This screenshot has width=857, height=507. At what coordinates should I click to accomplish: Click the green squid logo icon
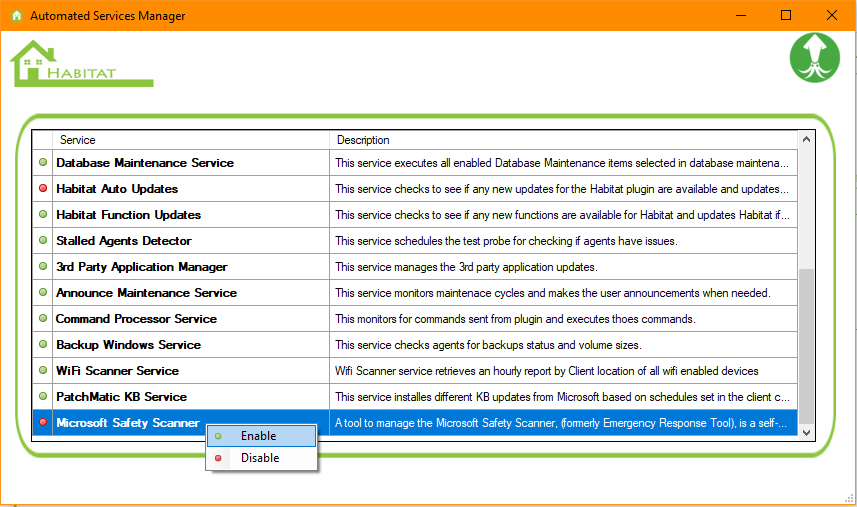(x=814, y=57)
